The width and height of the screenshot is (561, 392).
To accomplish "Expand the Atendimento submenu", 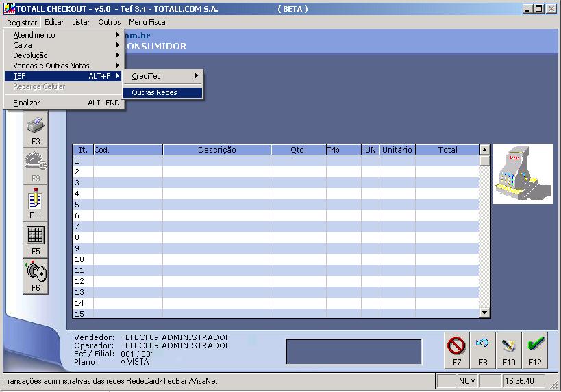I will (64, 35).
